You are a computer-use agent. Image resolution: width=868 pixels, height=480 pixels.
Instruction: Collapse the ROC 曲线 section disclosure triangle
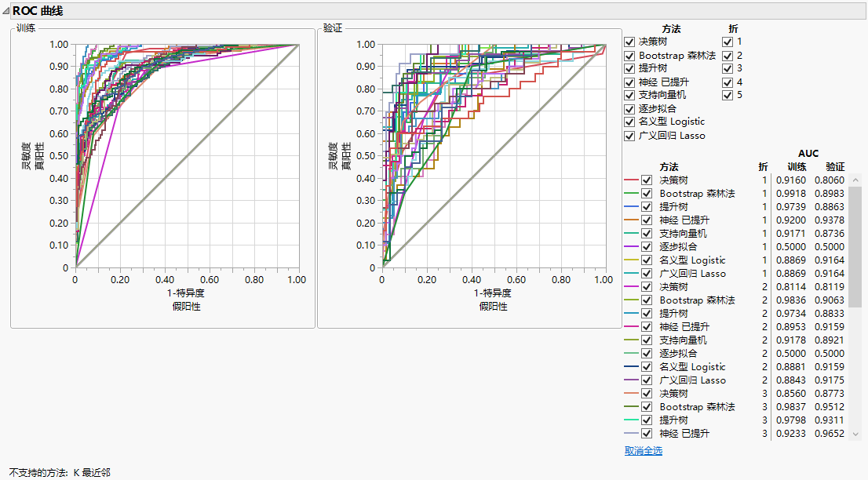click(6, 12)
